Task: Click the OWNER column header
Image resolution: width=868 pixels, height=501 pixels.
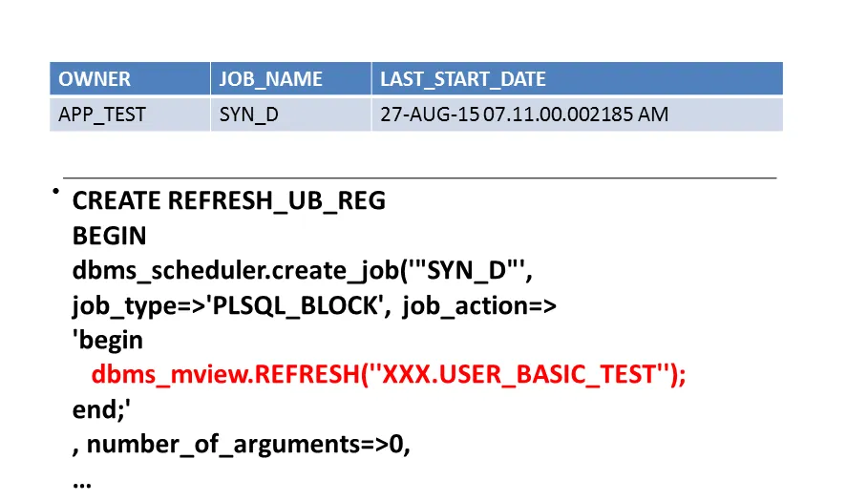Action: click(95, 79)
